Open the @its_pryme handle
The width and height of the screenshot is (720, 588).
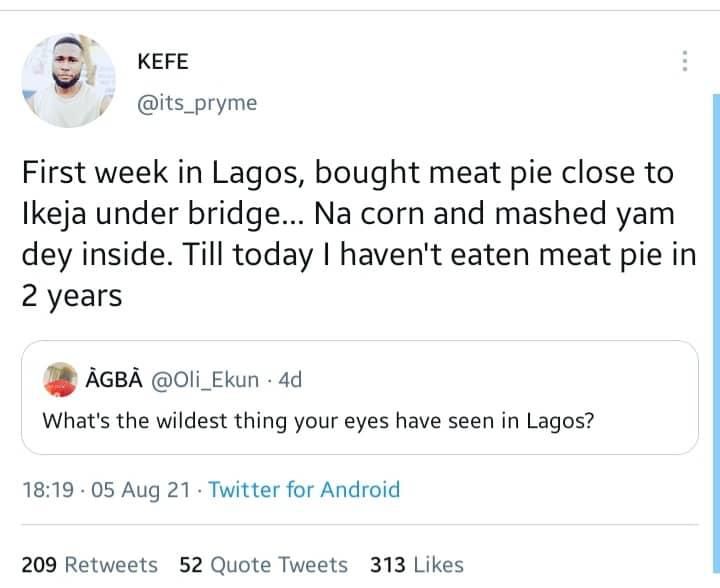tap(196, 102)
